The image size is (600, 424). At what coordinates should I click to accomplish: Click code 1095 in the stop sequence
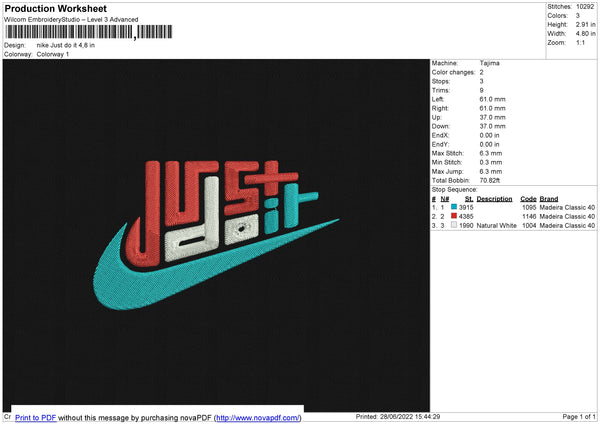pyautogui.click(x=529, y=207)
